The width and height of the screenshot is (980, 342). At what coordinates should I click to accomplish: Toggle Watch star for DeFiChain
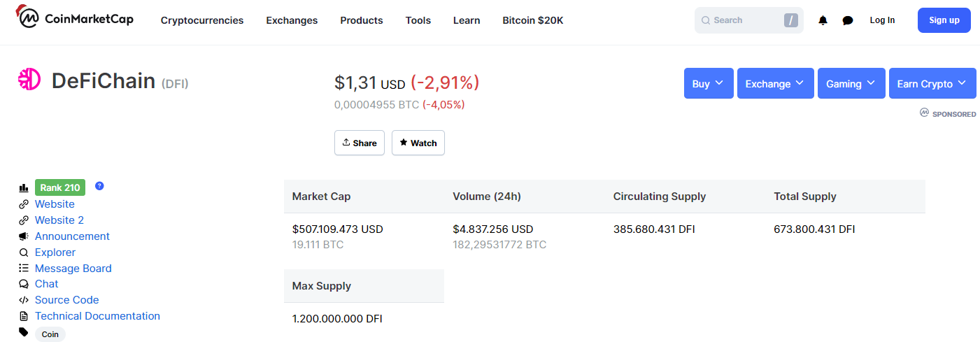[418, 143]
